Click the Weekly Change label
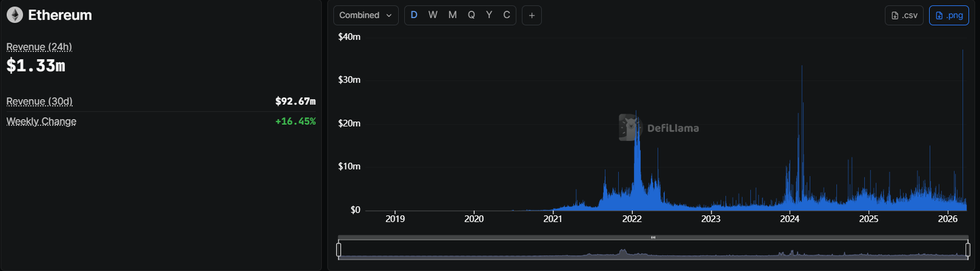This screenshot has width=980, height=271. pos(41,122)
